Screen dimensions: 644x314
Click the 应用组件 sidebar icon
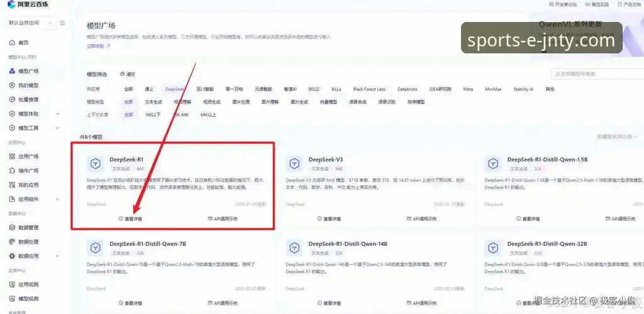coord(12,199)
